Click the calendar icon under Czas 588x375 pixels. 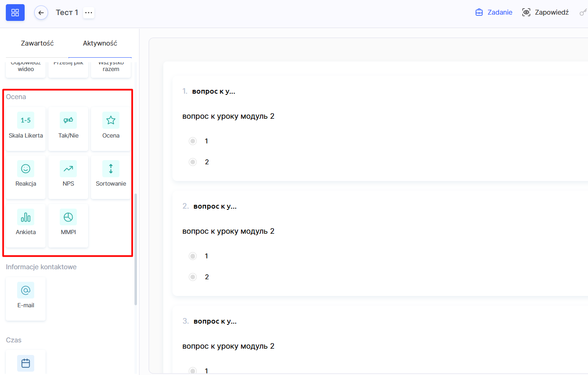[x=26, y=363]
